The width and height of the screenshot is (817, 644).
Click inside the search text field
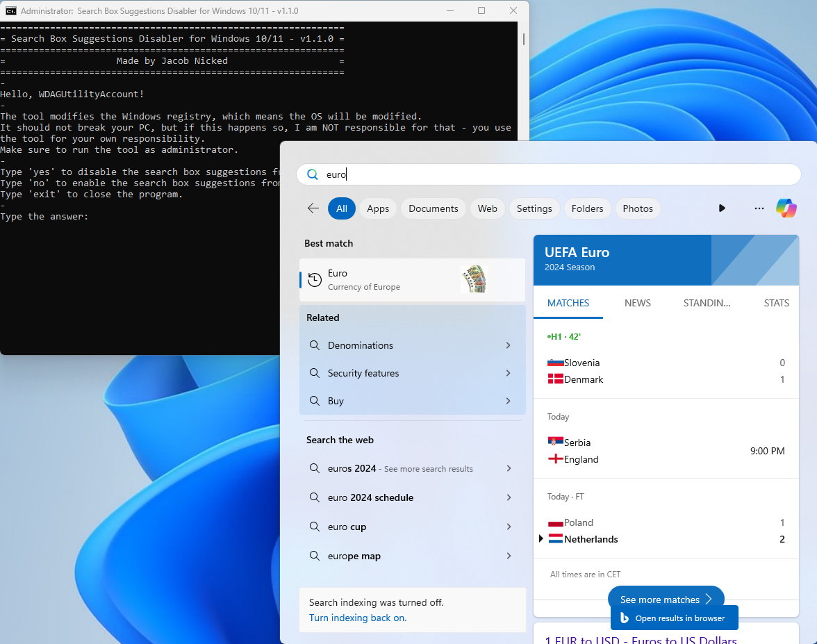coord(548,174)
